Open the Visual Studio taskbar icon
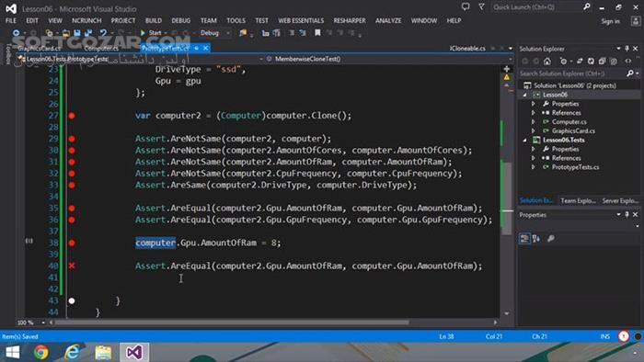The height and width of the screenshot is (362, 644). coord(134,352)
